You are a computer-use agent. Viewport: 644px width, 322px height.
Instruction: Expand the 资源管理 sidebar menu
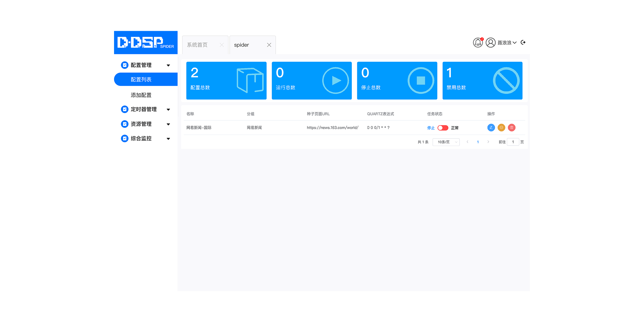pos(146,124)
